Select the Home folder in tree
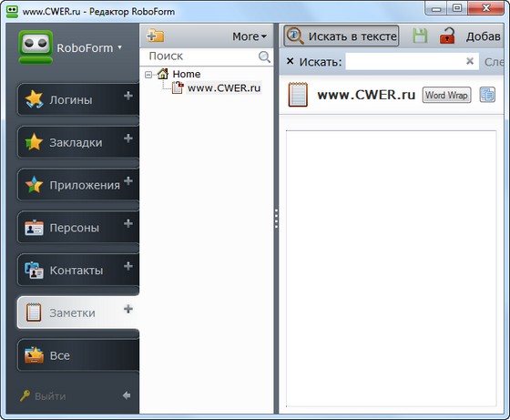The image size is (510, 420). click(186, 74)
